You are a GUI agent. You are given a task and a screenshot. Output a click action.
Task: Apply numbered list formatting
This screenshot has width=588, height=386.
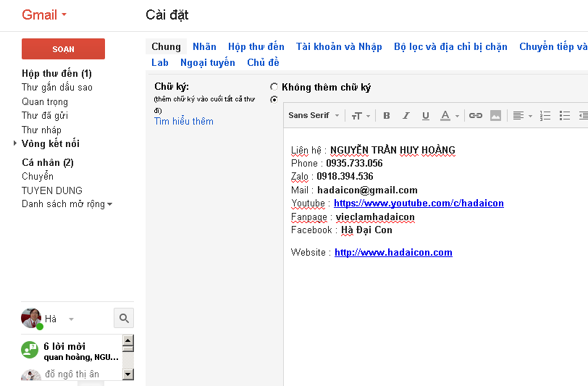pyautogui.click(x=545, y=116)
